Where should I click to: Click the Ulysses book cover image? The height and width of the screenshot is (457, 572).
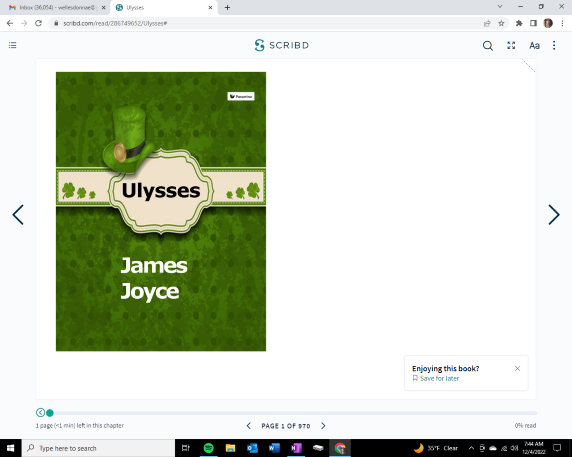(x=161, y=212)
